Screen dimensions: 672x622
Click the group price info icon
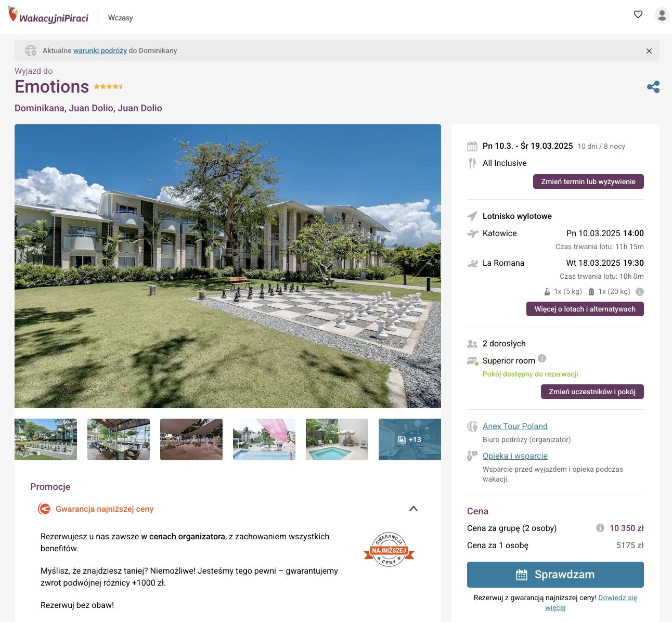pyautogui.click(x=600, y=528)
